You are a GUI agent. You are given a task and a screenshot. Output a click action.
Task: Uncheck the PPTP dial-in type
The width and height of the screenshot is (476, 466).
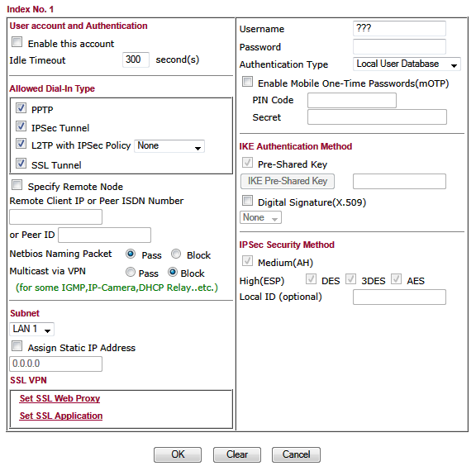point(21,107)
